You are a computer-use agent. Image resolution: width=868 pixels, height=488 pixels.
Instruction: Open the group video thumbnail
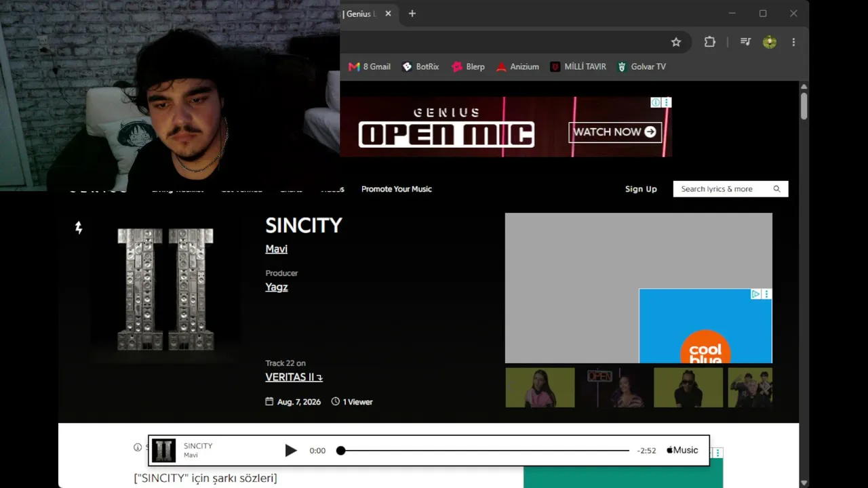coord(750,388)
